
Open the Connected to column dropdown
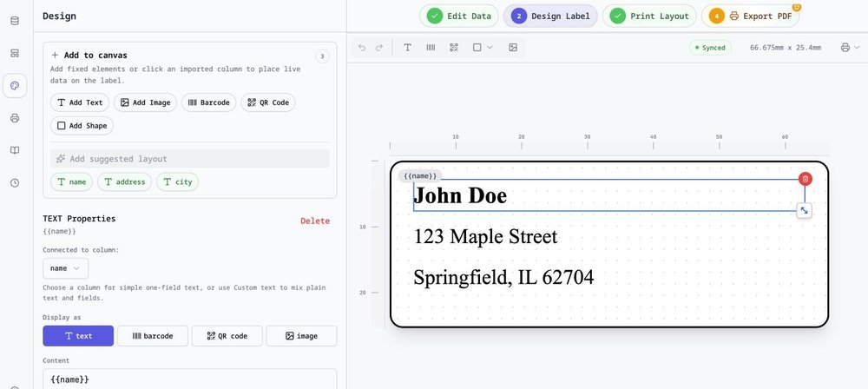[65, 268]
